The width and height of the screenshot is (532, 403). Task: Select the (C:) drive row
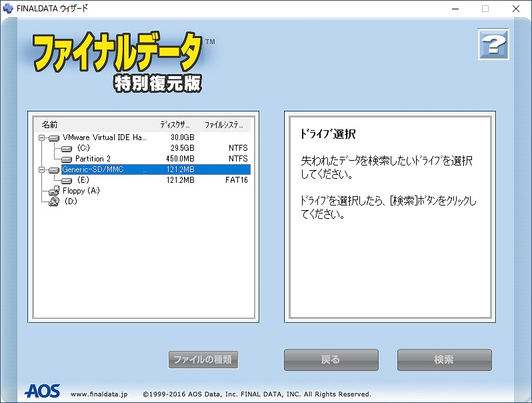(83, 148)
